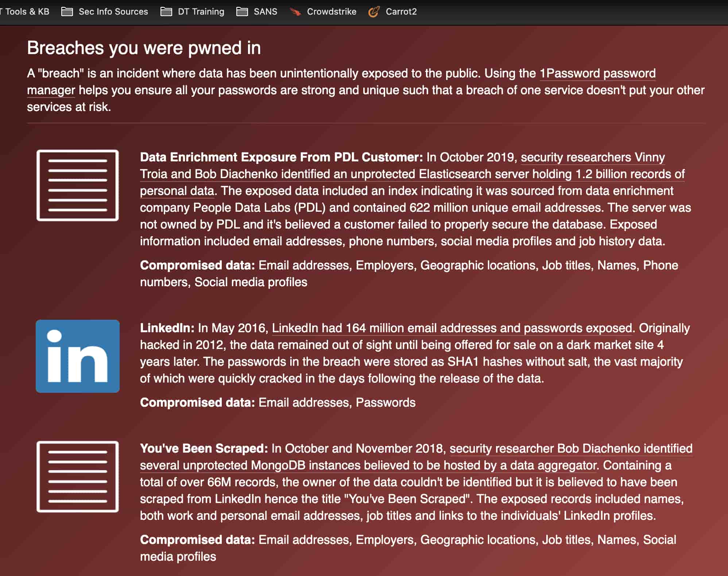Screen dimensions: 728x576
Task: Click the Breaches you were pwned in heading
Action: tap(144, 48)
